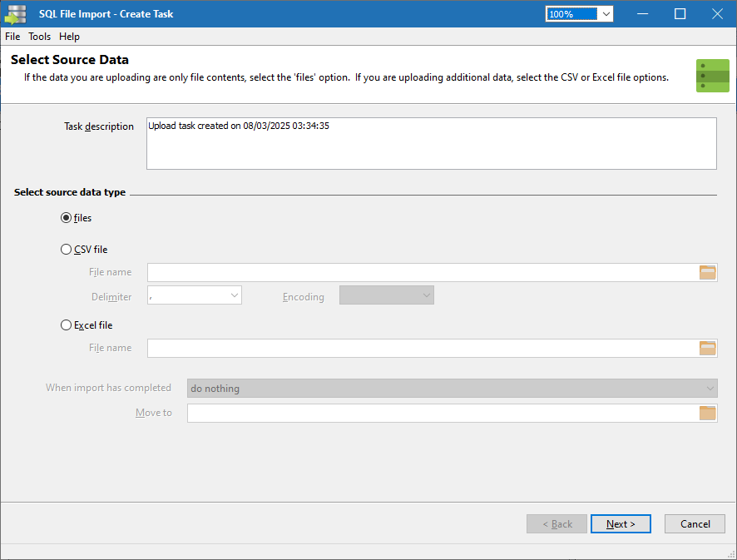Click the Move to folder browse icon
737x560 pixels.
tap(707, 413)
